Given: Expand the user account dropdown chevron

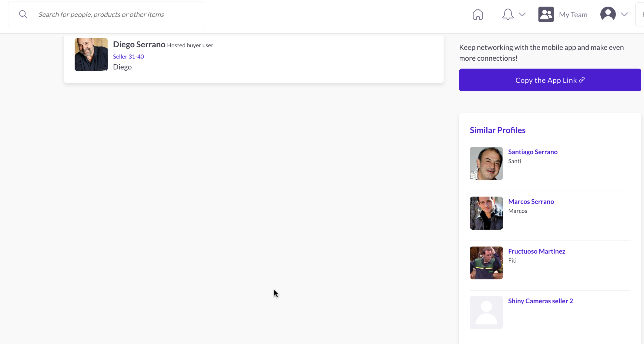Looking at the screenshot, I should tap(624, 14).
